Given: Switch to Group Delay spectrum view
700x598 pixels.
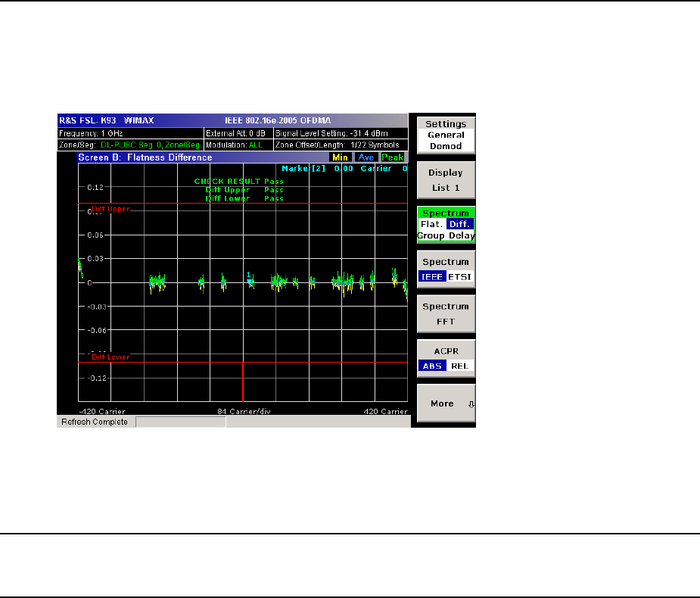Looking at the screenshot, I should point(446,235).
